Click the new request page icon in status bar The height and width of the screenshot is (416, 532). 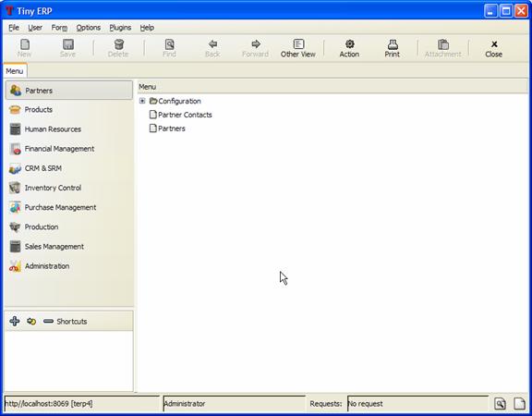point(519,403)
